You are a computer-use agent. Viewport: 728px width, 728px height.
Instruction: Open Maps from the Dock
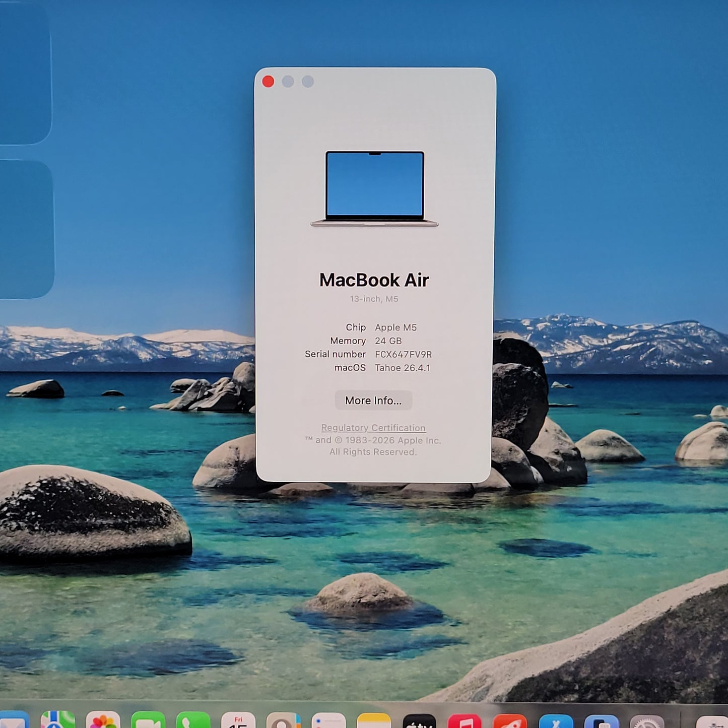click(58, 719)
